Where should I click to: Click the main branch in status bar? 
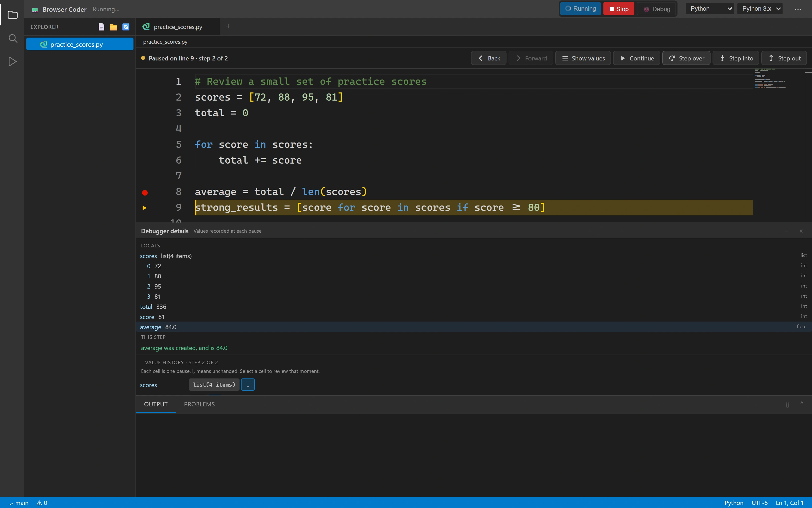point(19,503)
